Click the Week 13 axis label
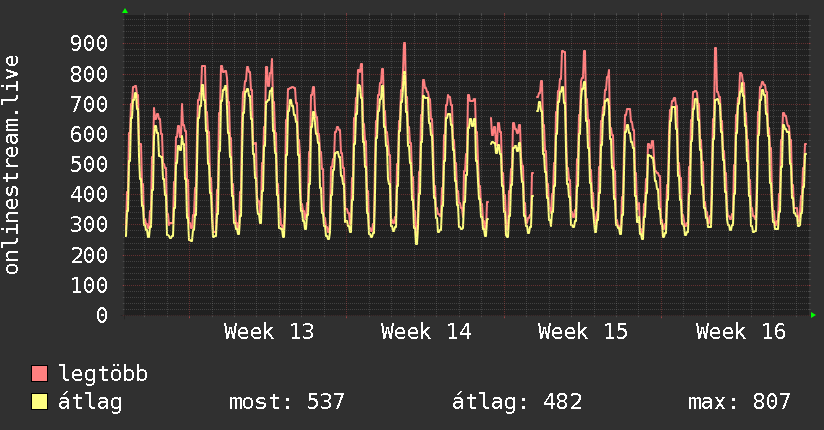This screenshot has width=824, height=430. [x=269, y=332]
